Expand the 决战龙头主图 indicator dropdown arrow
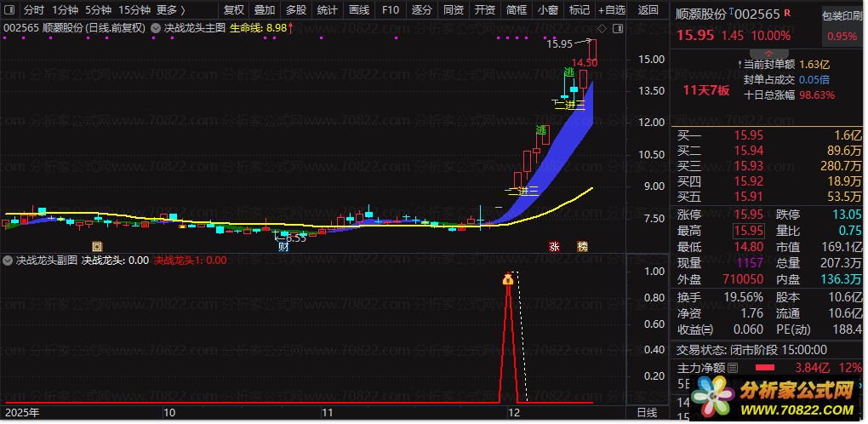Image resolution: width=868 pixels, height=424 pixels. coord(156,28)
